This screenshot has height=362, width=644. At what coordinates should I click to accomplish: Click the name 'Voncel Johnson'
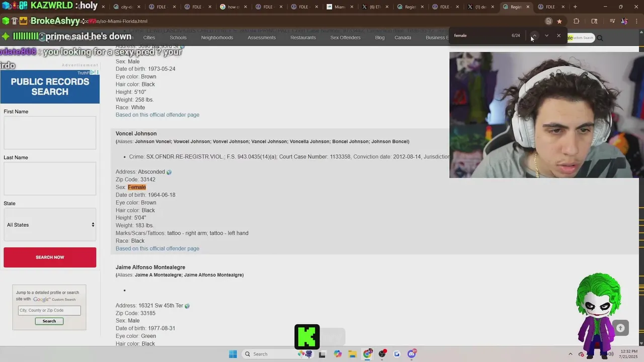point(136,133)
